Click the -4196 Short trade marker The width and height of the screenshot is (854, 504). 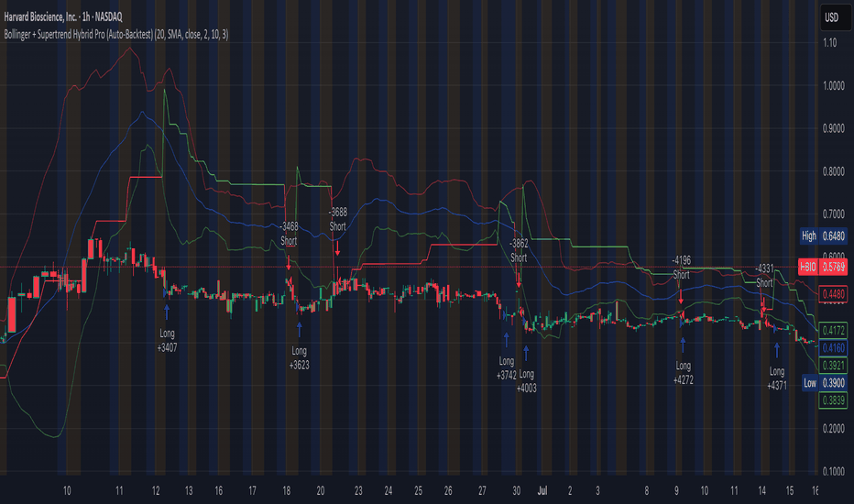pos(682,267)
